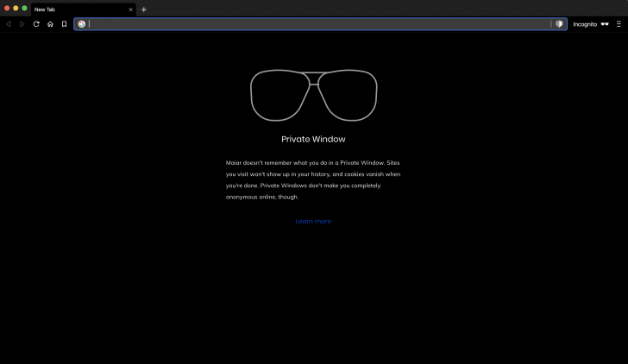Go back with the back arrow

pos(8,24)
